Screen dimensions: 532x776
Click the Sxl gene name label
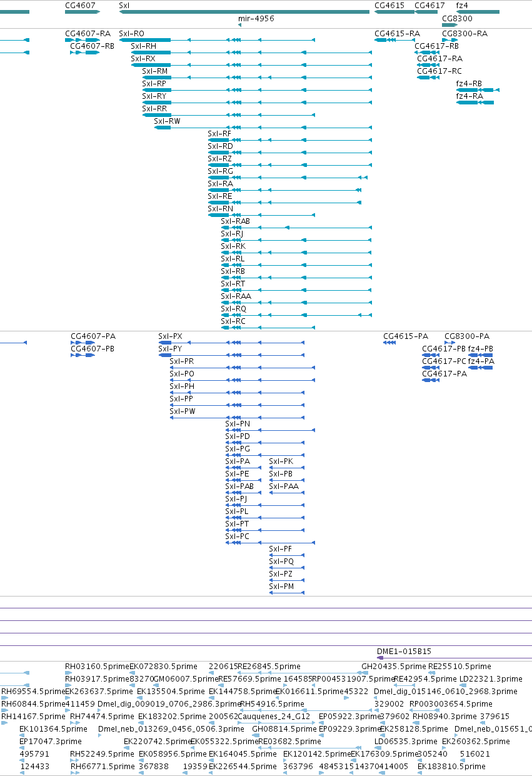pos(124,5)
